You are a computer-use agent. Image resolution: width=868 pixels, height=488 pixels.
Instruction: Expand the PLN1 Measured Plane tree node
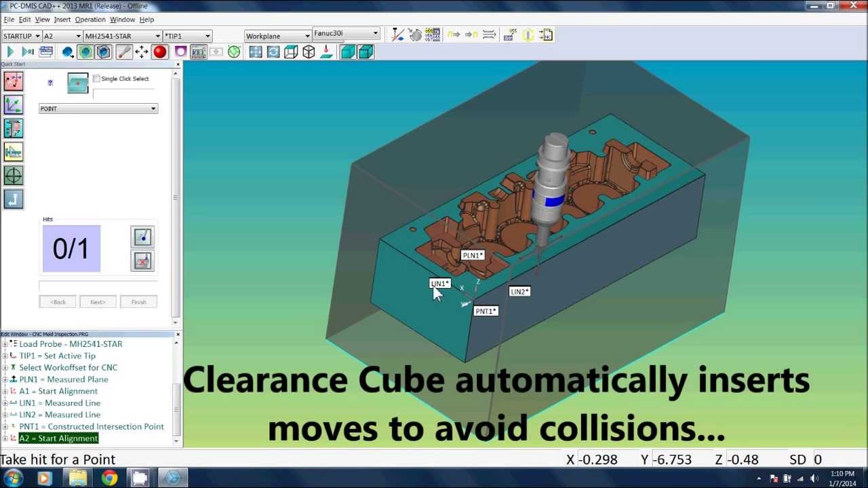tap(5, 380)
